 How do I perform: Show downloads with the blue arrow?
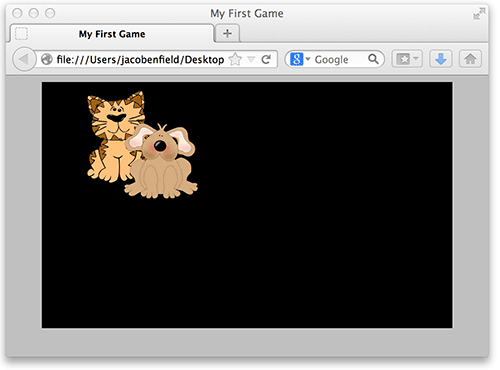point(441,59)
